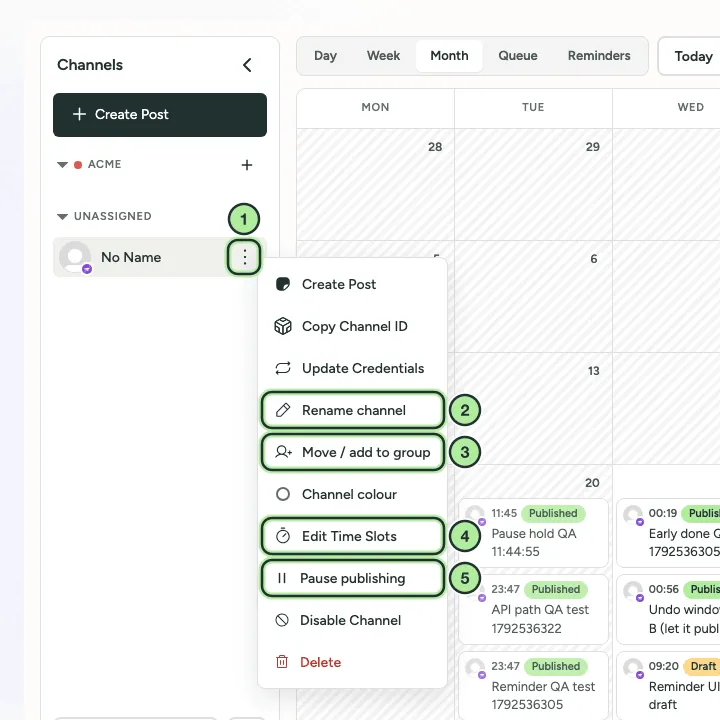Choose the red Delete menu entry
720x720 pixels.
click(352, 662)
